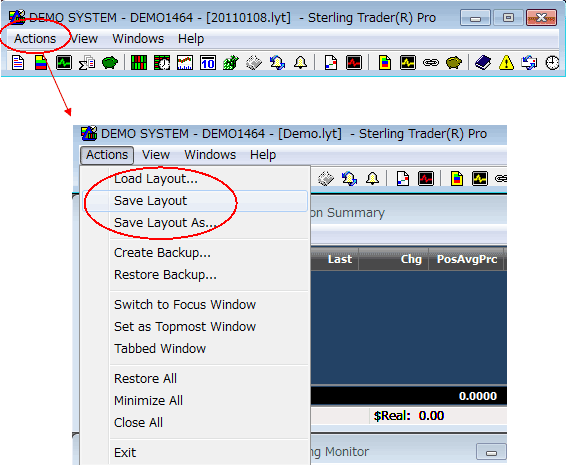Screen dimensions: 566x465
Task: Click the newspaper icon in Demo.lyt window
Action: (x=326, y=179)
